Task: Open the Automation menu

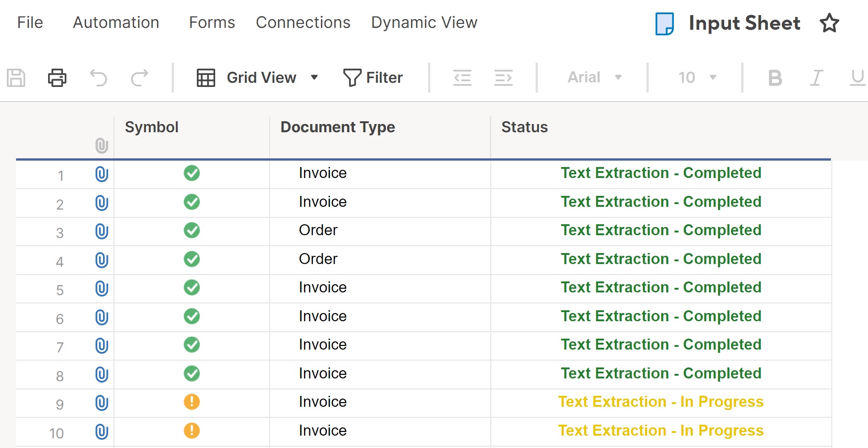Action: [116, 22]
